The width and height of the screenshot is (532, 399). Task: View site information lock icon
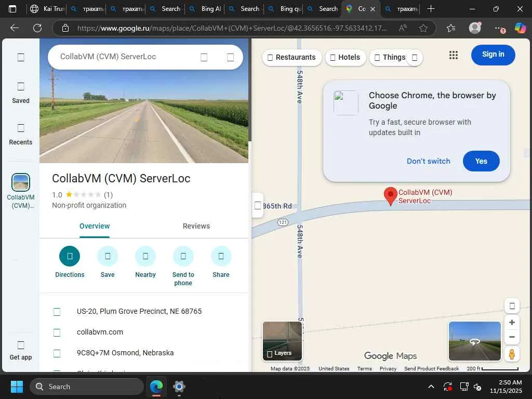pyautogui.click(x=65, y=28)
